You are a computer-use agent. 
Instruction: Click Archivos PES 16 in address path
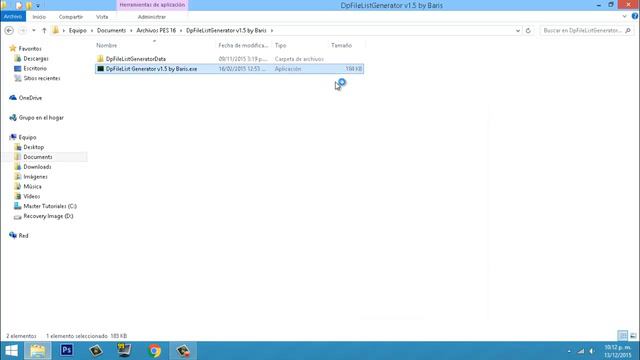coord(156,31)
